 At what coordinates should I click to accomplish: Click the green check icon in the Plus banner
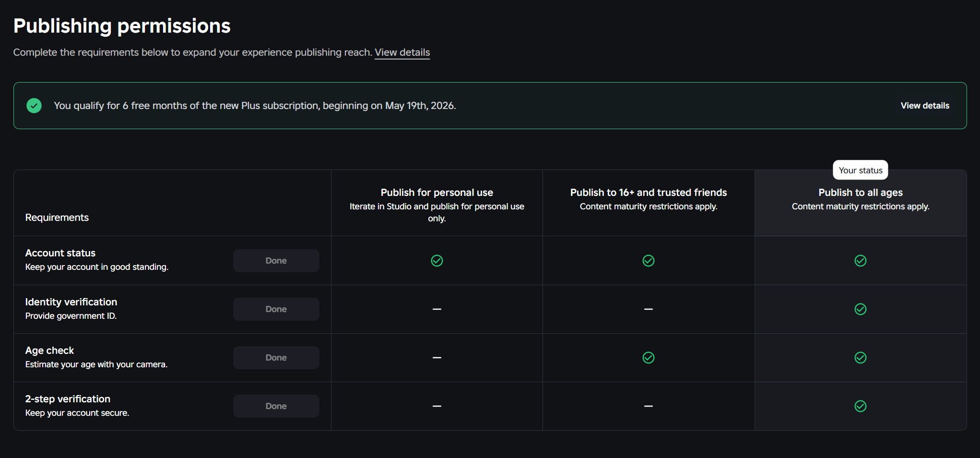pos(34,106)
